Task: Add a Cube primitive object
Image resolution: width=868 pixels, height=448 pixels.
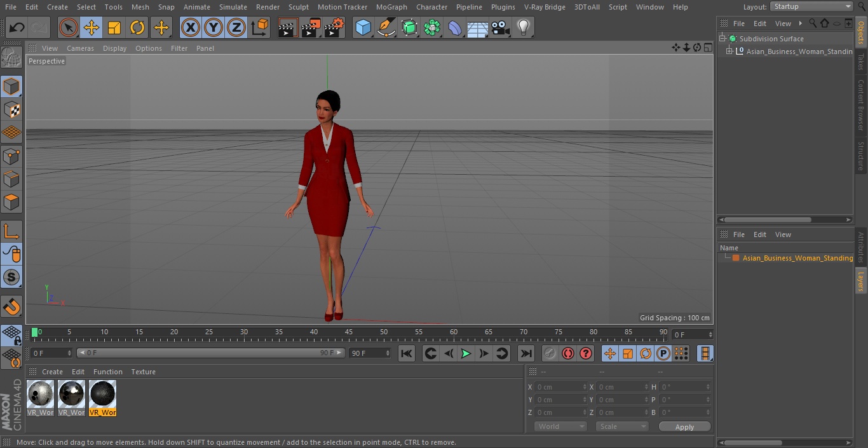Action: pyautogui.click(x=363, y=28)
